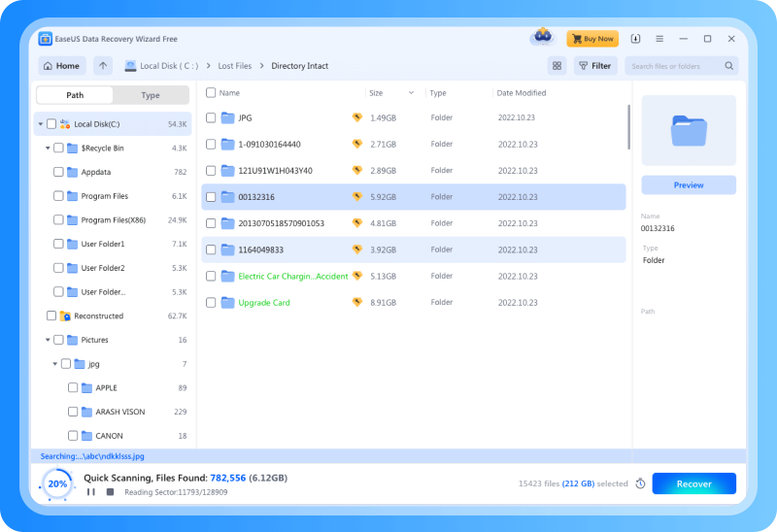Switch to grid view layout

point(557,66)
